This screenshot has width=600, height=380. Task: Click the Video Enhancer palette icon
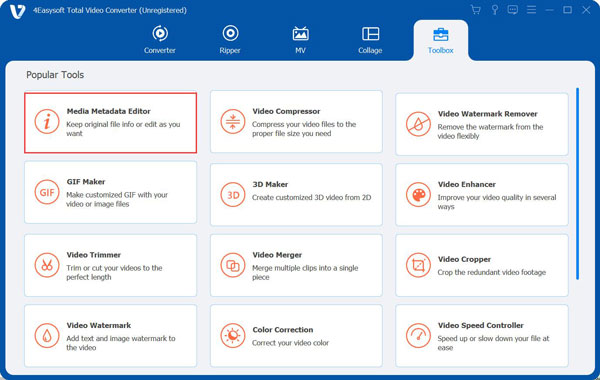[418, 195]
